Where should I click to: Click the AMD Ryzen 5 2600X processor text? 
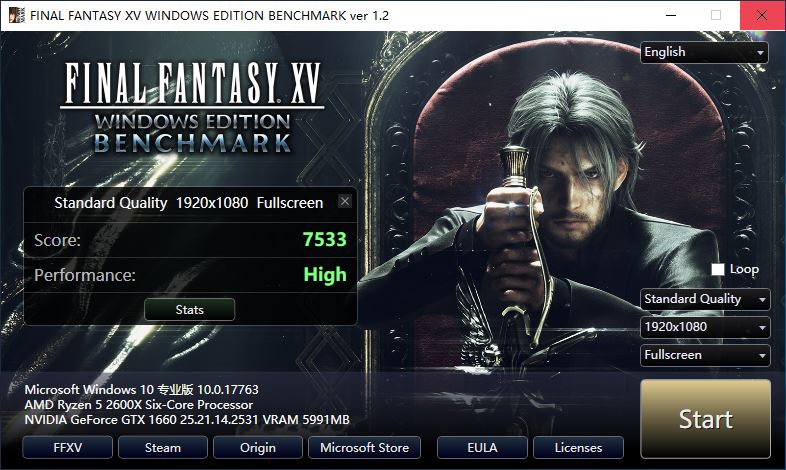click(x=139, y=405)
